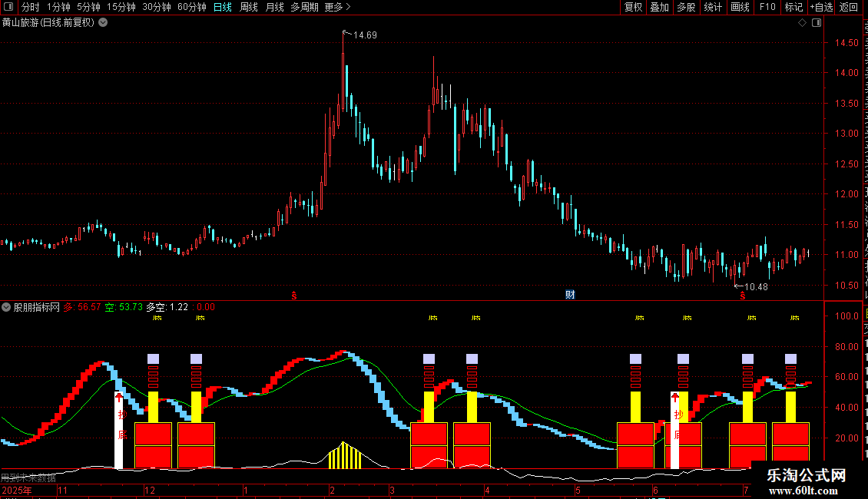868x499 pixels.
Task: Click the yellow striped peak near February
Action: pyautogui.click(x=344, y=455)
